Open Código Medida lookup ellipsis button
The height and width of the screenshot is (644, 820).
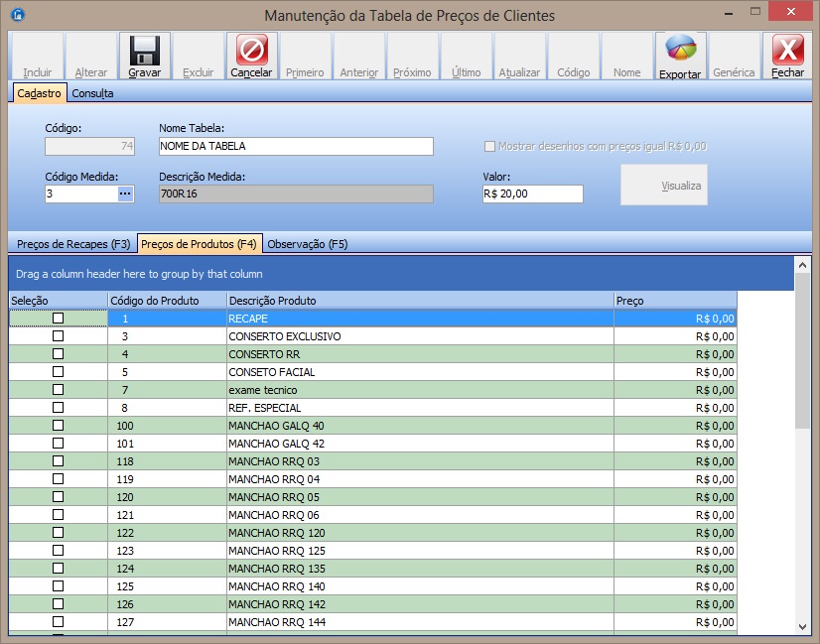125,193
